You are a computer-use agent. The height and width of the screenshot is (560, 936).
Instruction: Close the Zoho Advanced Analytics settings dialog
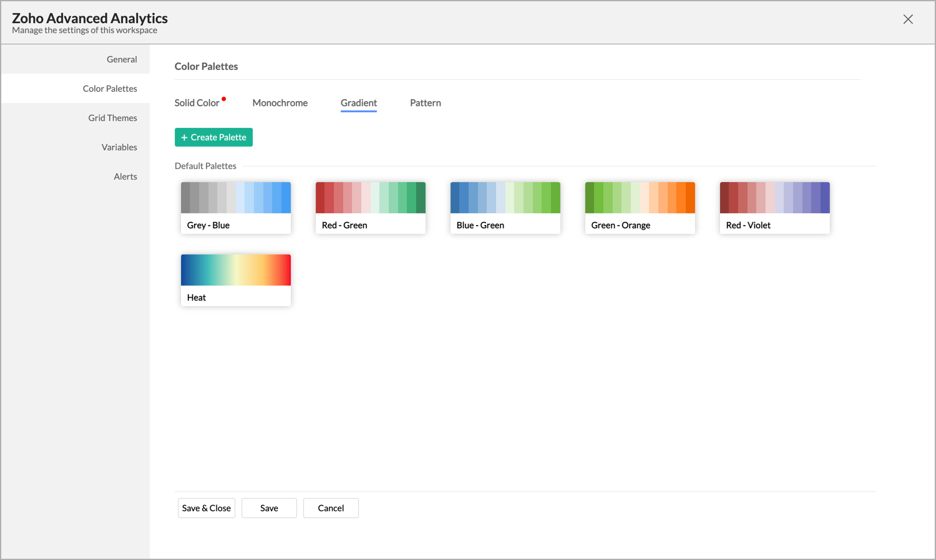tap(908, 19)
